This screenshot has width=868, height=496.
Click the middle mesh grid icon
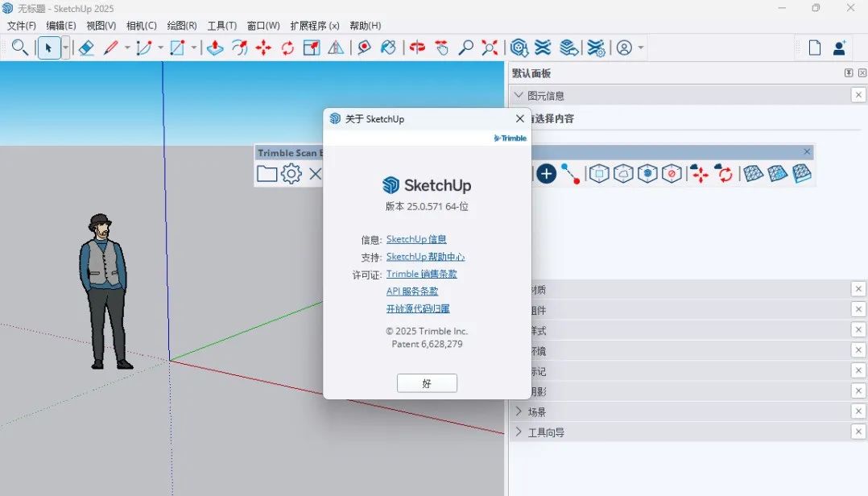coord(777,174)
